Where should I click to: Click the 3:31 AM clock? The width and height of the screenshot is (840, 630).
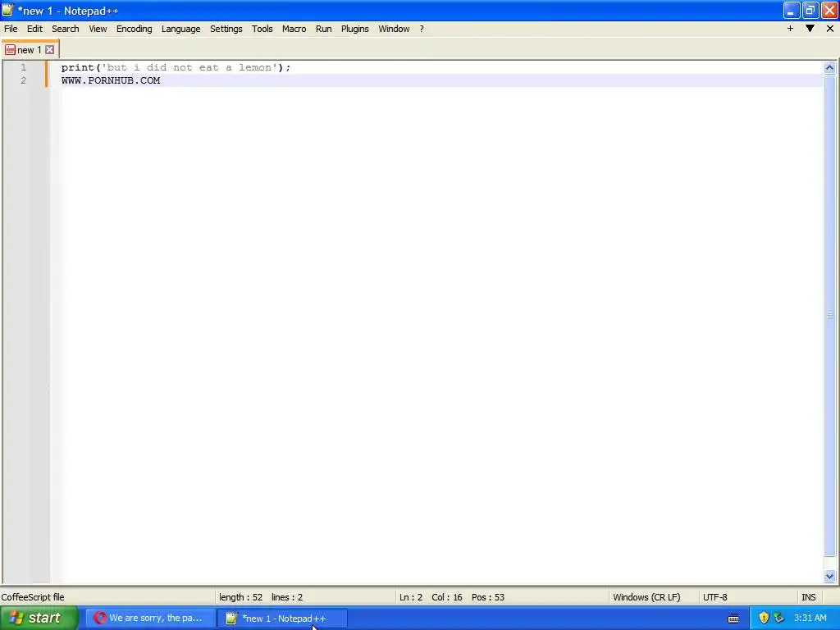pos(810,618)
